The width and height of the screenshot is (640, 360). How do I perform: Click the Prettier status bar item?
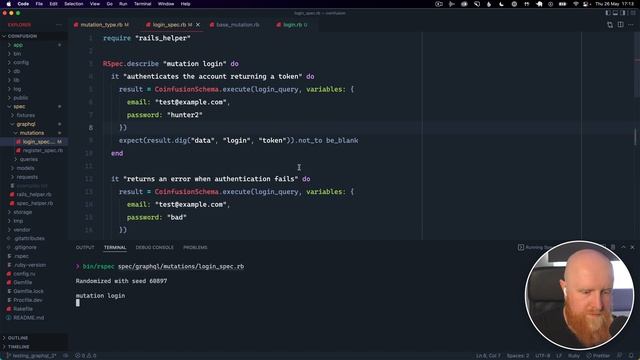(x=598, y=356)
